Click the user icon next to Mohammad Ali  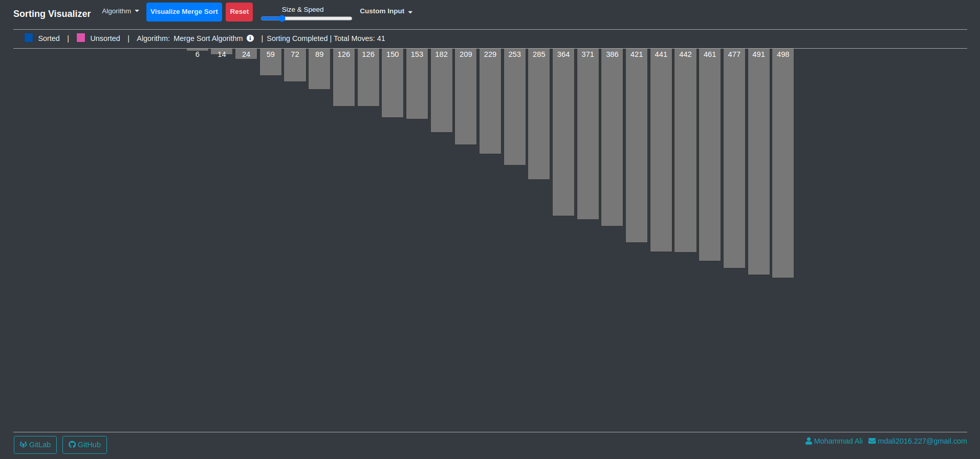click(809, 441)
